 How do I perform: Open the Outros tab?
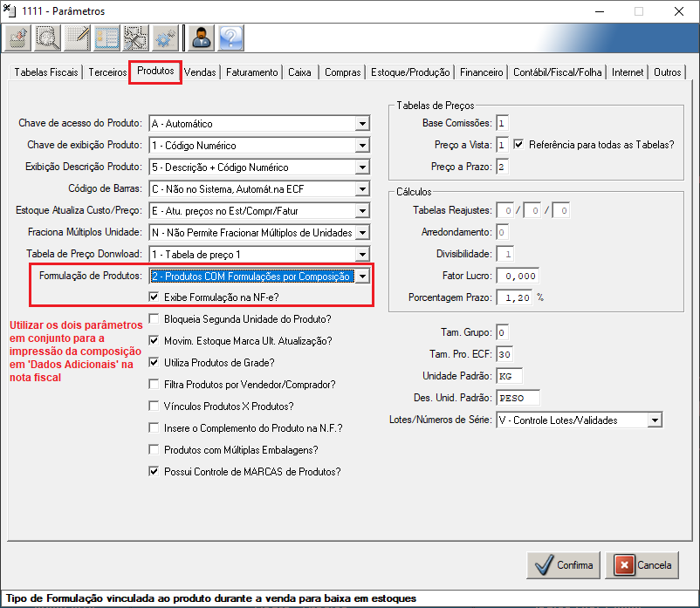(668, 72)
